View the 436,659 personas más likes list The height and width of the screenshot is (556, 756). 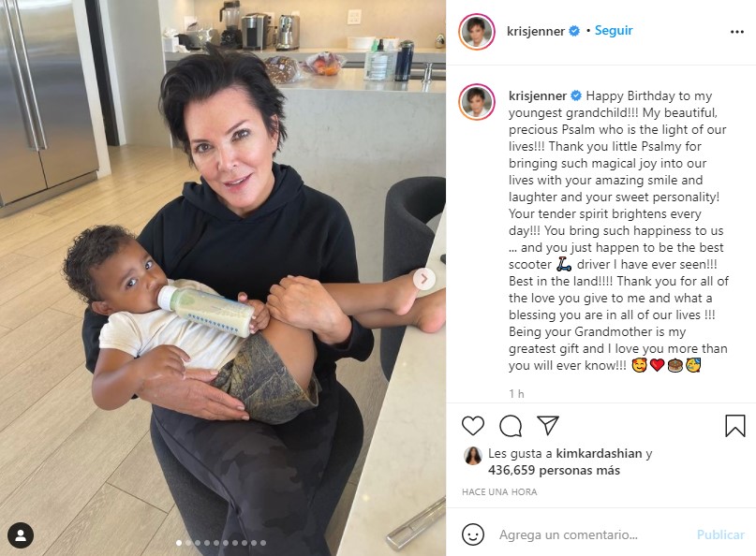554,470
